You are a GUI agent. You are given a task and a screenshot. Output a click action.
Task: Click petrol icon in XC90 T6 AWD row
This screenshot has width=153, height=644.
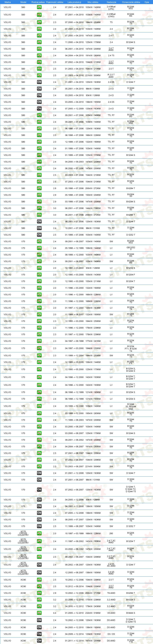(39, 593)
